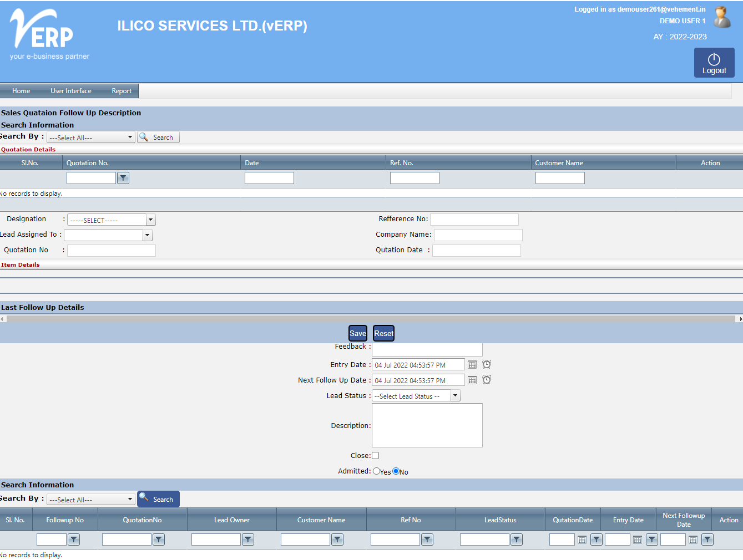Click the Next Followup Date column header
Image resolution: width=743 pixels, height=560 pixels.
684,520
